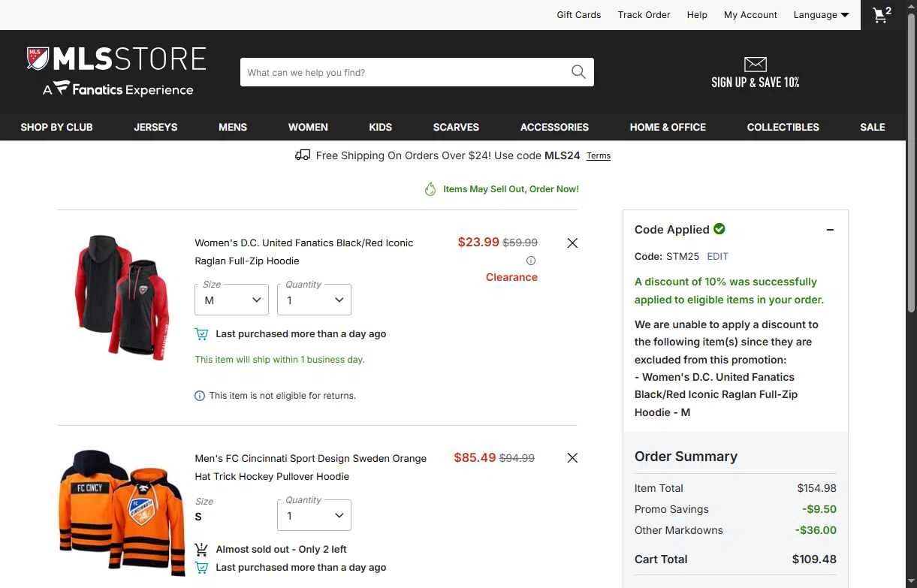Click the info icon under $59.99 price
This screenshot has height=588, width=917.
coord(531,261)
